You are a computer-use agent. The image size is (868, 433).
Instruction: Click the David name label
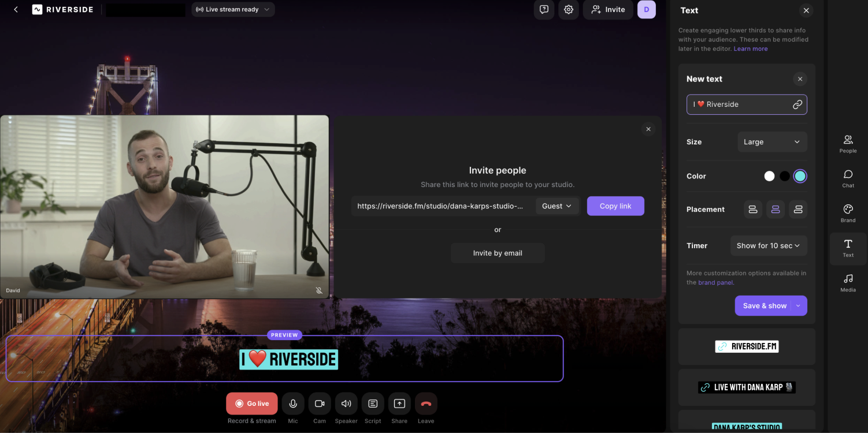click(x=13, y=290)
